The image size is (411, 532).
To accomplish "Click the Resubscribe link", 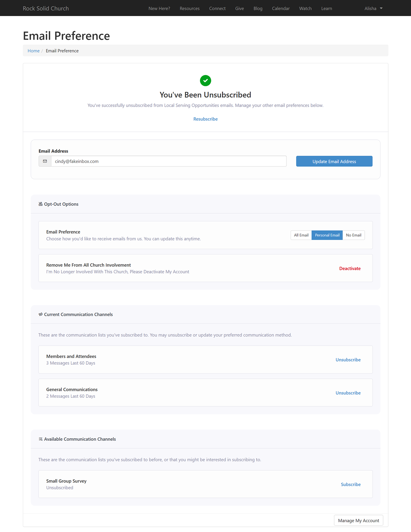I will click(x=205, y=119).
